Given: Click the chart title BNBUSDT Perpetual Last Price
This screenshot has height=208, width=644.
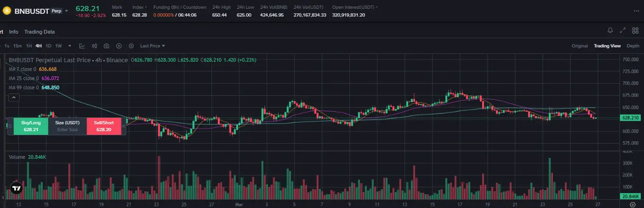Looking at the screenshot, I should pos(50,60).
